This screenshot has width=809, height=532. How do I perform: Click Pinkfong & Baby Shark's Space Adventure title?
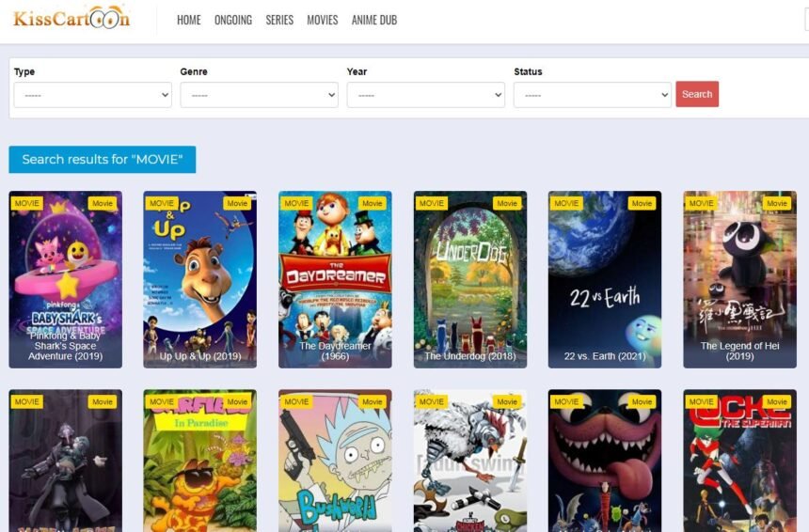click(66, 346)
